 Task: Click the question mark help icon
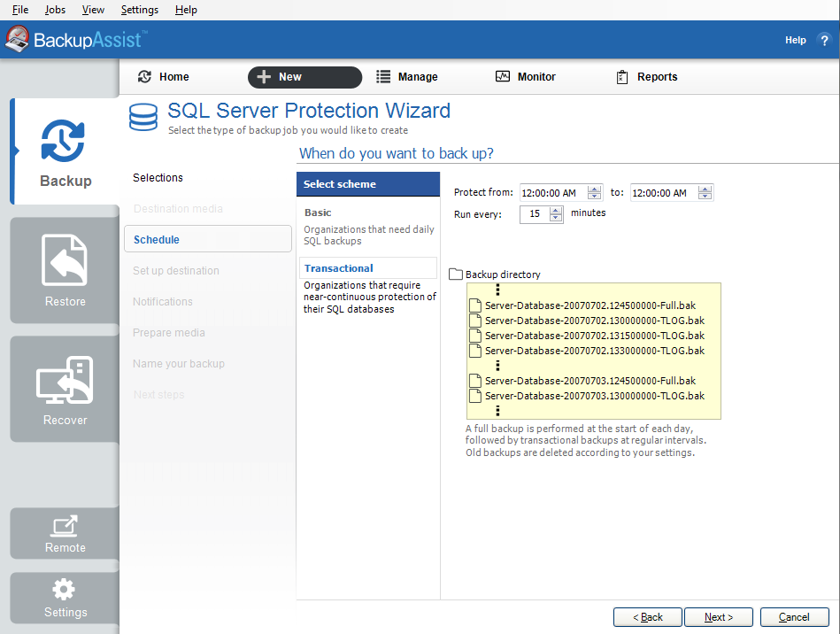tap(824, 40)
